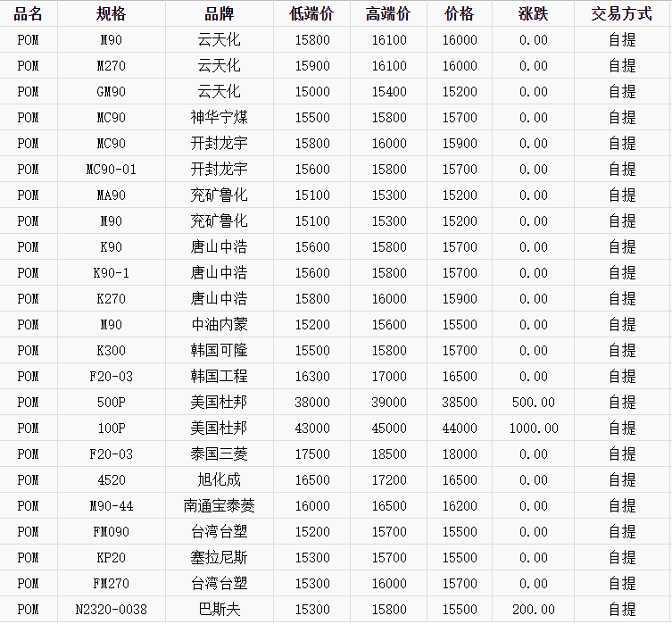
Task: Click the 38500 price cell
Action: [x=460, y=403]
